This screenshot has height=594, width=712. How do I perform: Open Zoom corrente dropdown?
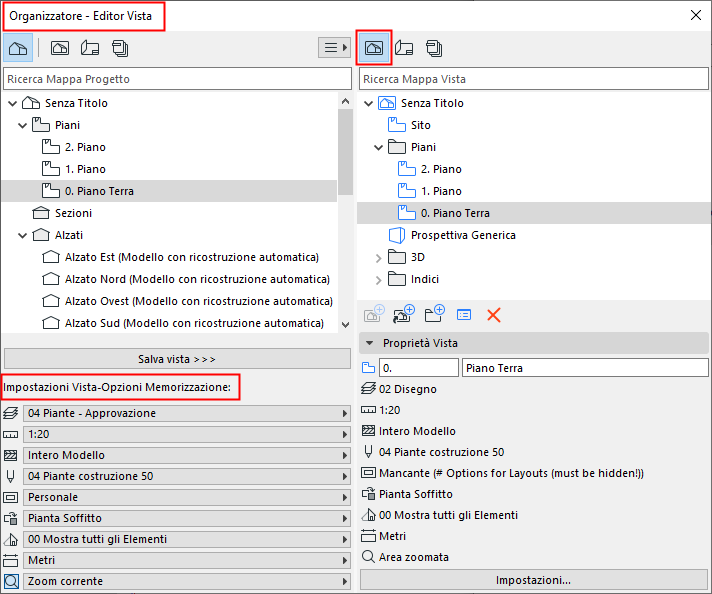(187, 581)
